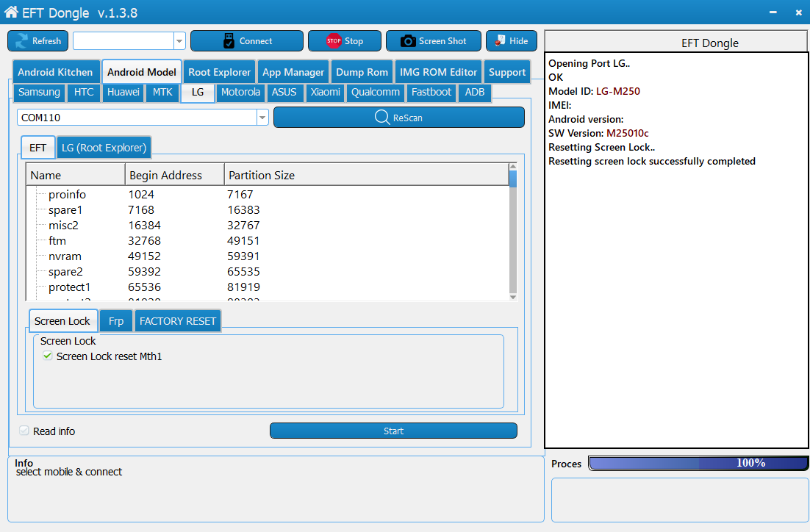Click the Refresh button
This screenshot has height=532, width=810.
pos(37,41)
